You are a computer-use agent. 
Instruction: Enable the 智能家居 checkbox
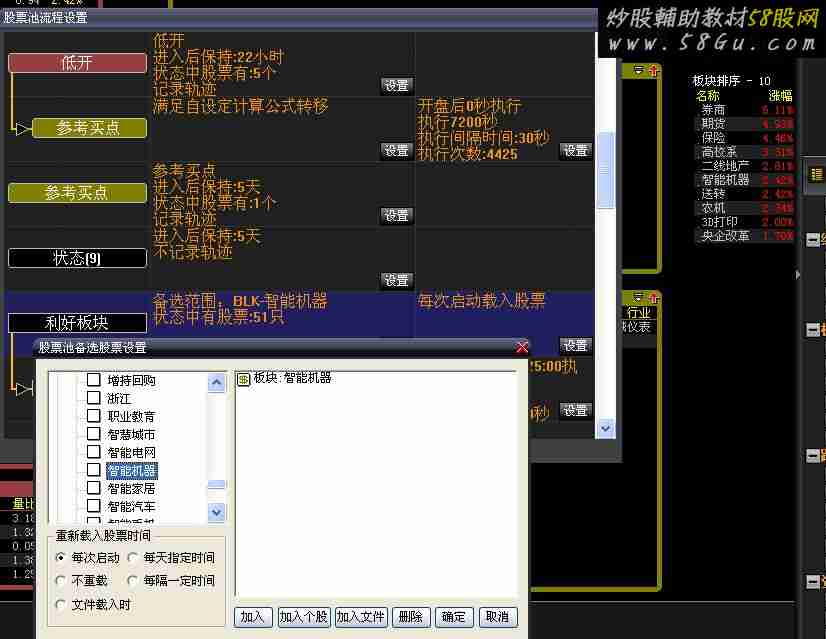click(93, 488)
